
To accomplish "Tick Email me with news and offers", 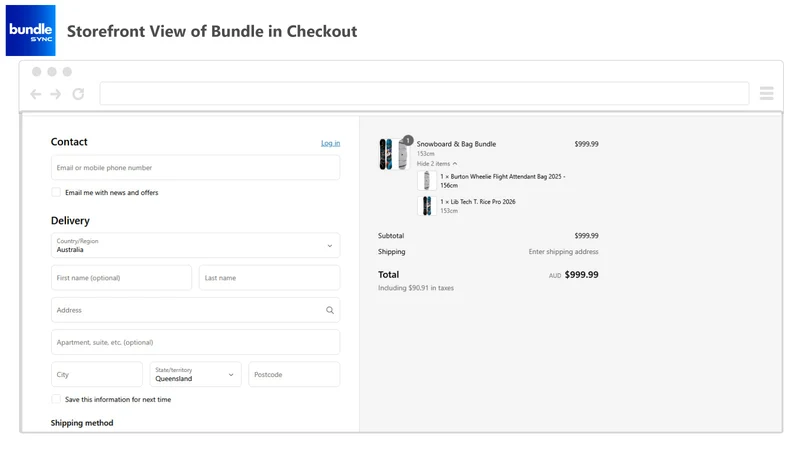I will 56,192.
